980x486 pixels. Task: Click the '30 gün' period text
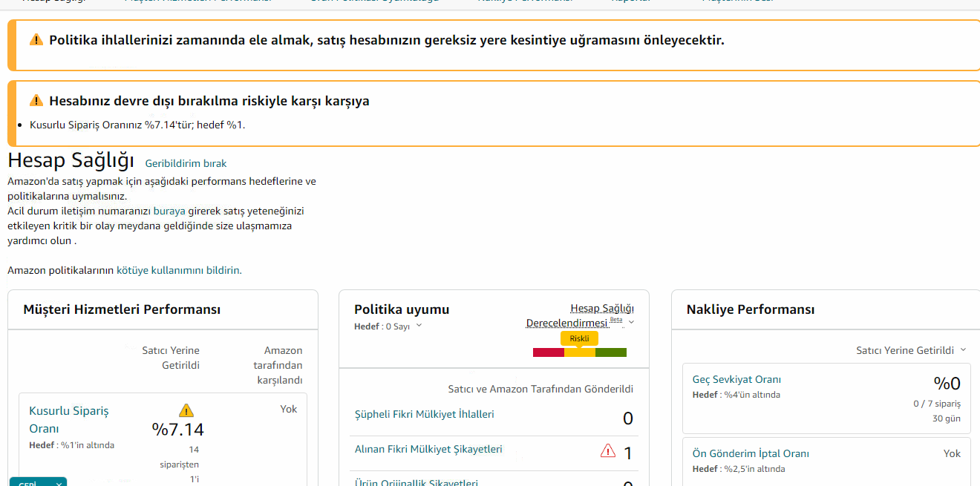click(947, 418)
